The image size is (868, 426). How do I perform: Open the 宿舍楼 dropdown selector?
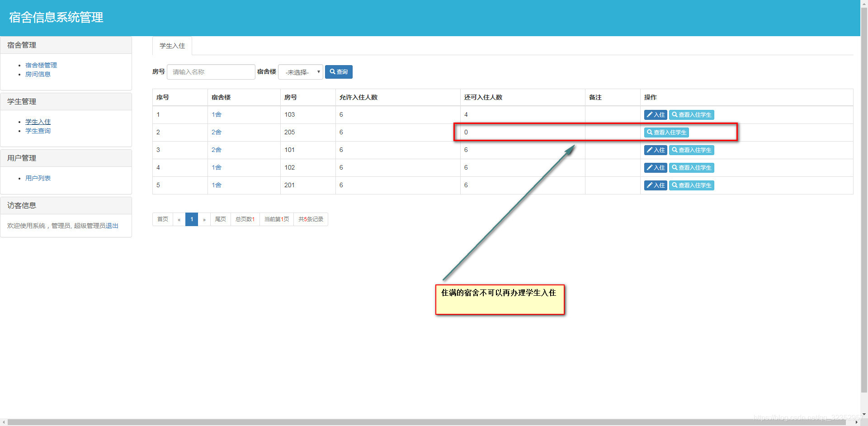[x=301, y=72]
